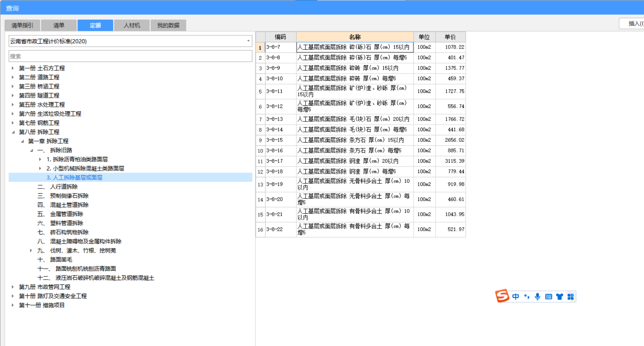Select 六、塑料管道拆除 tree item

(x=60, y=223)
